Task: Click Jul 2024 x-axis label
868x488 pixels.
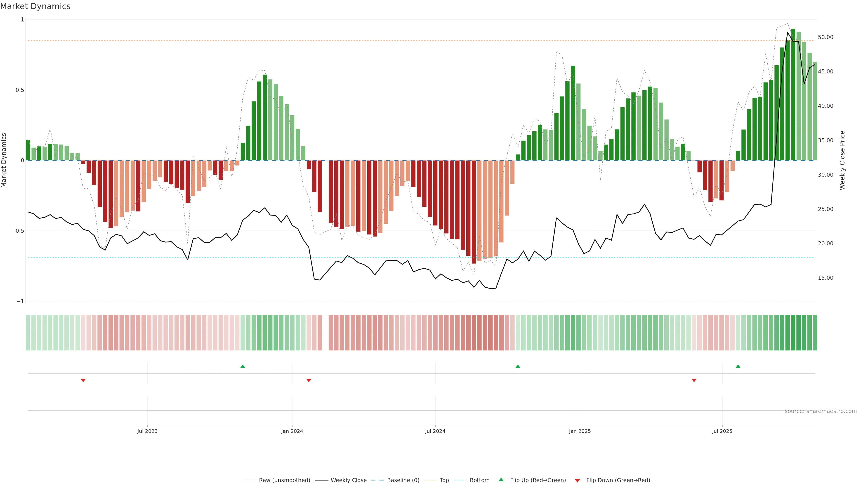Action: coord(435,432)
